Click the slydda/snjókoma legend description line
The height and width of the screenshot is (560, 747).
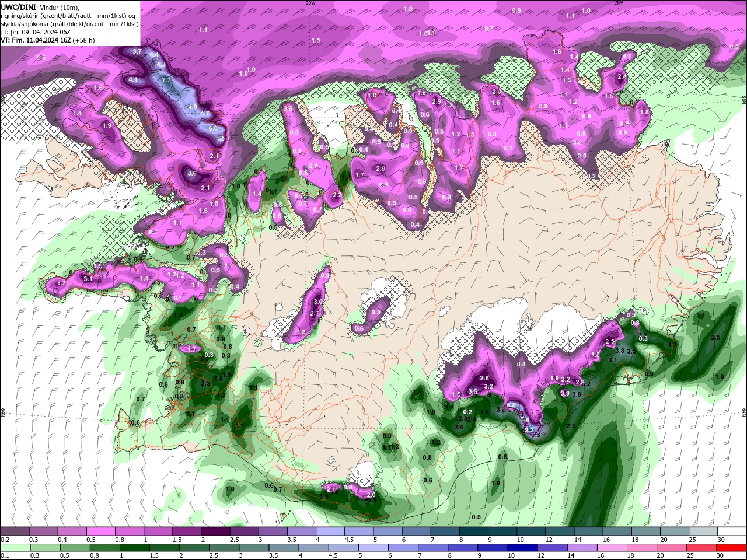pyautogui.click(x=69, y=24)
